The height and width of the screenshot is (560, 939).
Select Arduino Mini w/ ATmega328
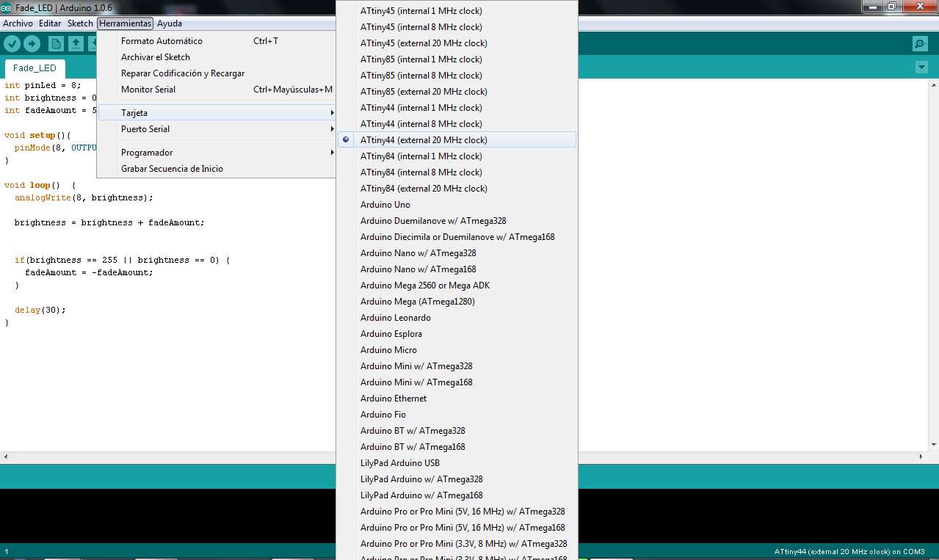click(x=457, y=366)
